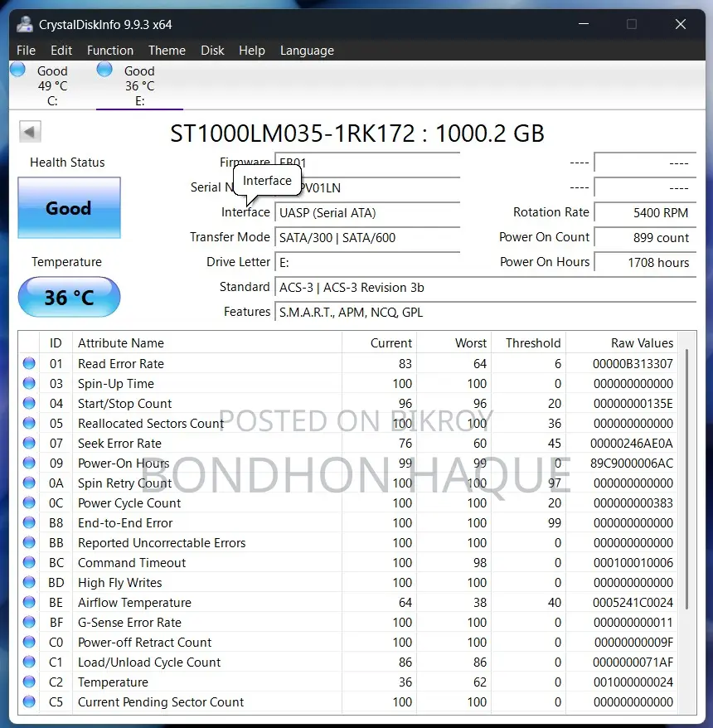The image size is (713, 728).
Task: Select the G-Sense Error Rate attribute name
Action: pyautogui.click(x=129, y=623)
